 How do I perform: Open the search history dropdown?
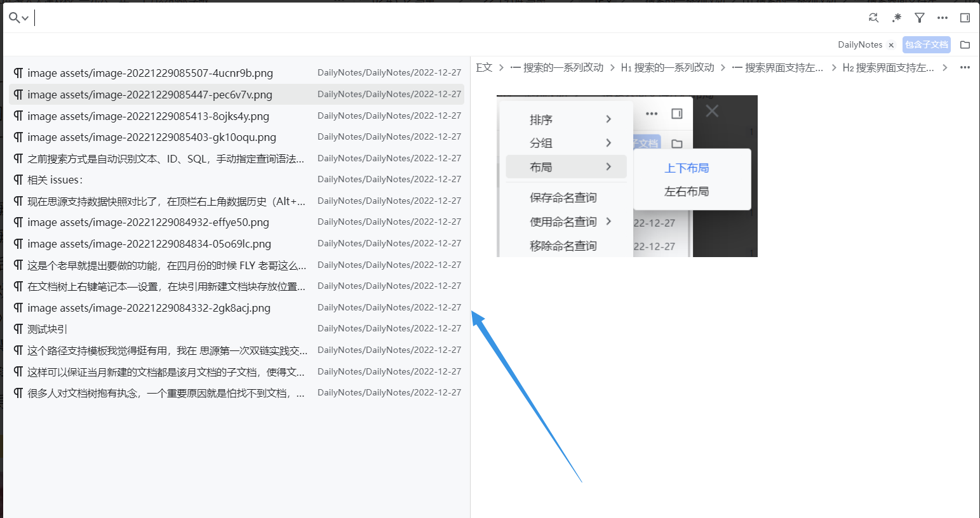click(18, 18)
